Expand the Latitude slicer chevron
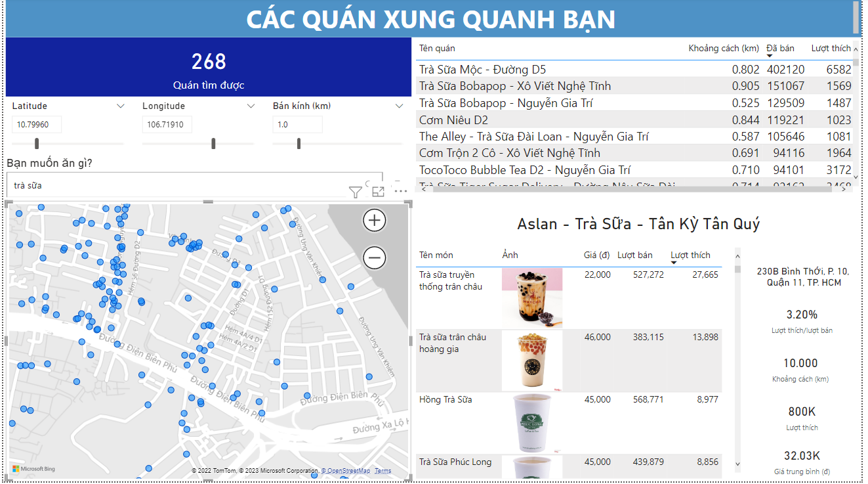868x484 pixels. [x=120, y=106]
